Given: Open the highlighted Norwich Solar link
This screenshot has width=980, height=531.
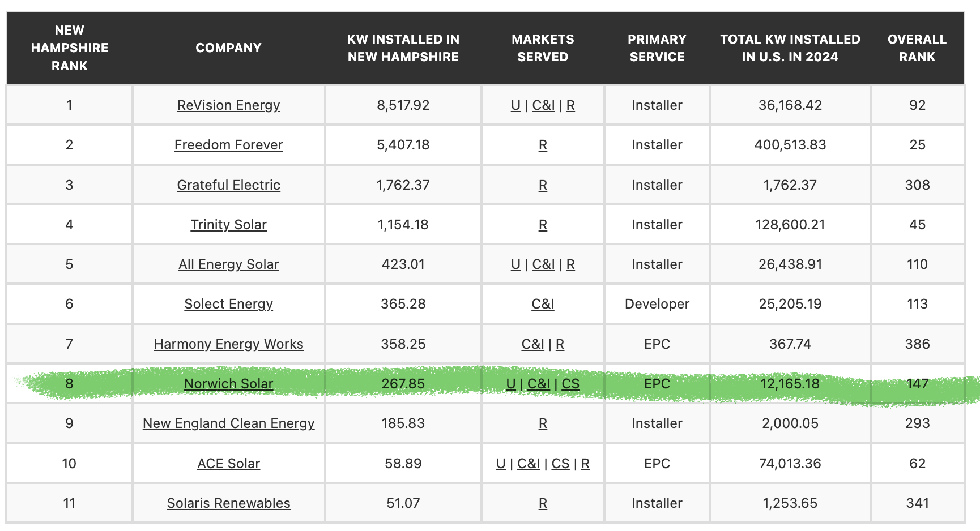Looking at the screenshot, I should (x=228, y=384).
